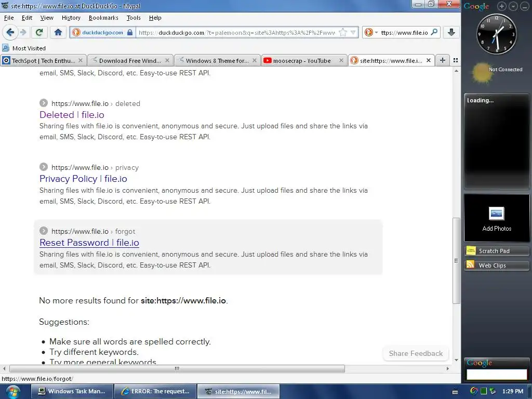This screenshot has width=532, height=399.
Task: Click the horizontal scrollbar right arrow
Action: (x=447, y=368)
